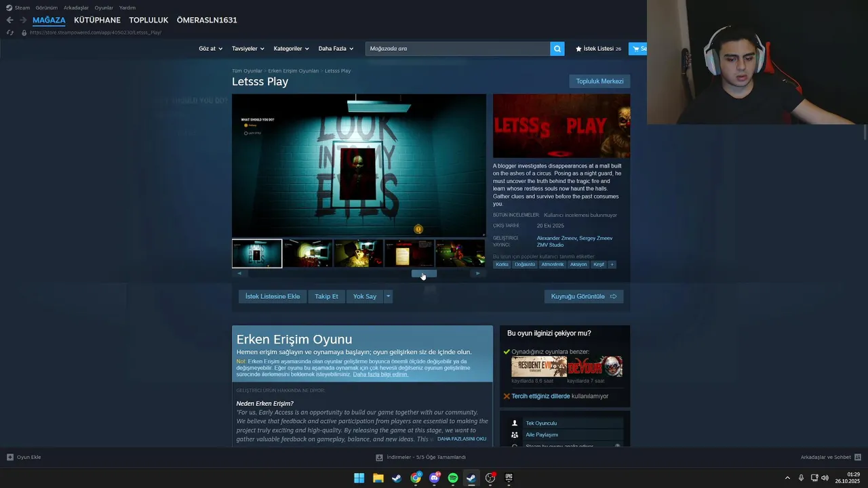The width and height of the screenshot is (868, 488).
Task: Open Discord from taskbar
Action: point(435,478)
